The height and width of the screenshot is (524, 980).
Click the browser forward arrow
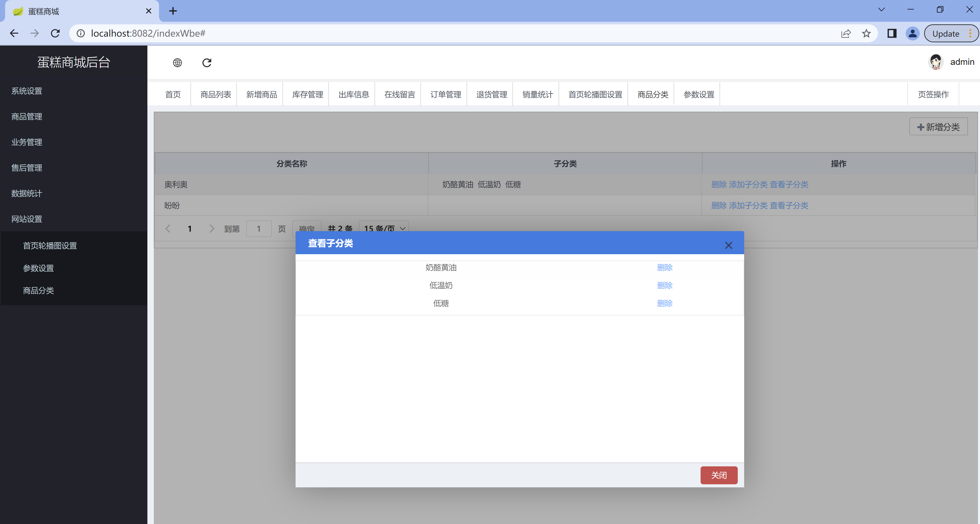click(35, 34)
